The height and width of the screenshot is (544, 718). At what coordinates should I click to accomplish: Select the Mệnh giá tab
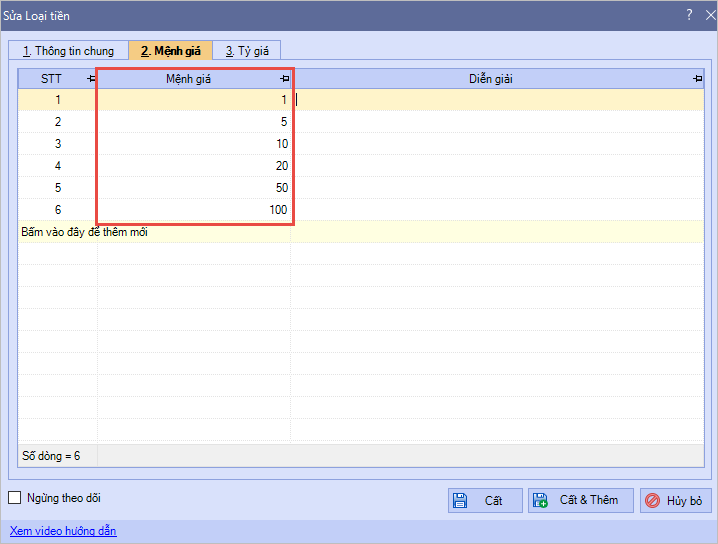(x=170, y=50)
